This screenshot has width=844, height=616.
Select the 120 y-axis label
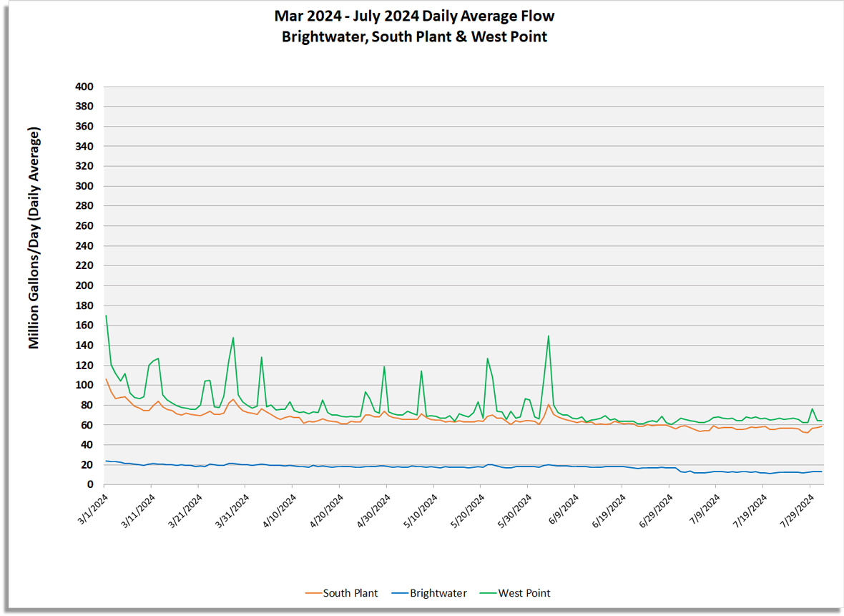coord(84,366)
